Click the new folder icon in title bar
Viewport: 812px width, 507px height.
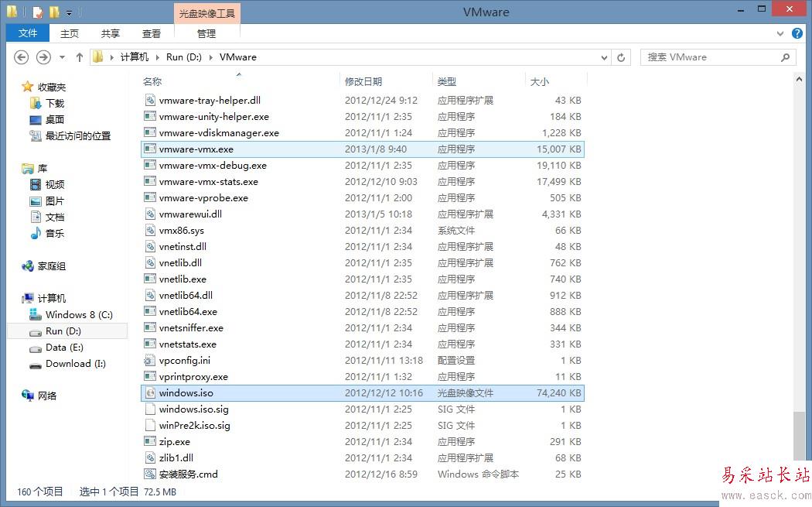click(x=54, y=12)
